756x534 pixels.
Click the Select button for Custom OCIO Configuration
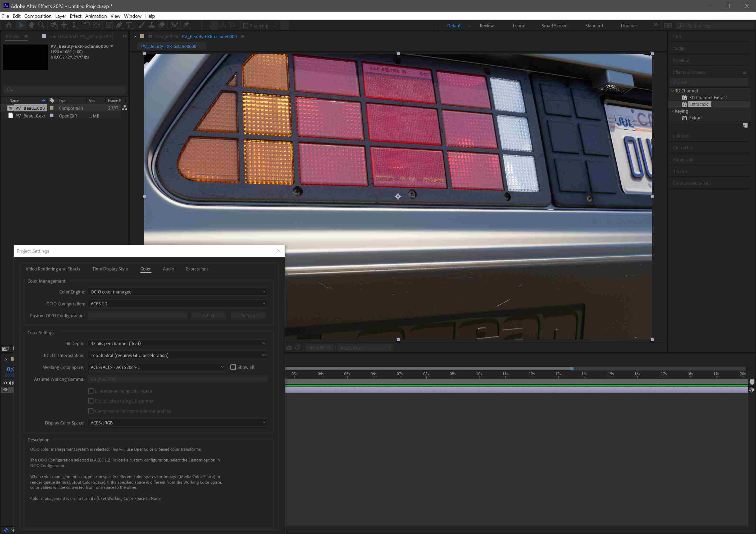[x=208, y=315]
